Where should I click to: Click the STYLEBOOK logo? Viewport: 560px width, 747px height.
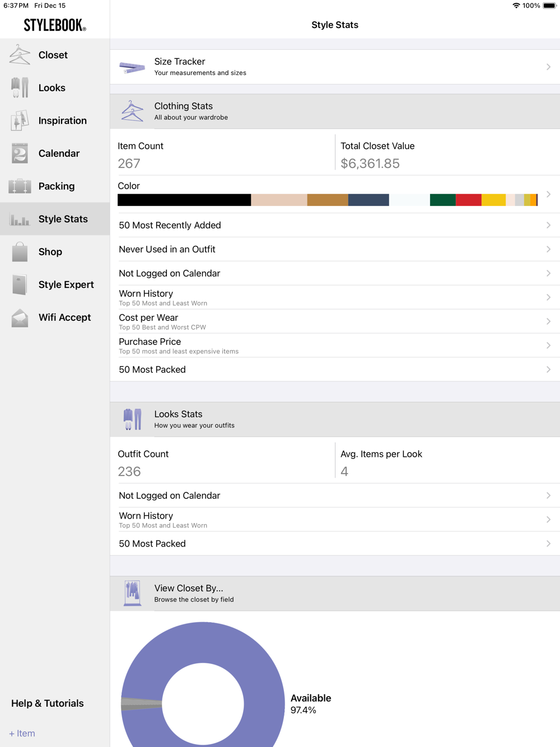[55, 25]
